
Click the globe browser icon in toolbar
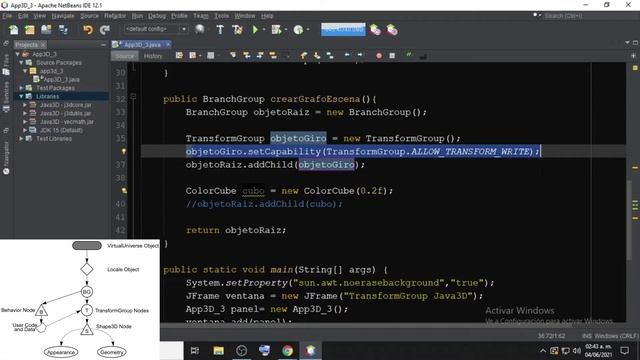pyautogui.click(x=200, y=29)
